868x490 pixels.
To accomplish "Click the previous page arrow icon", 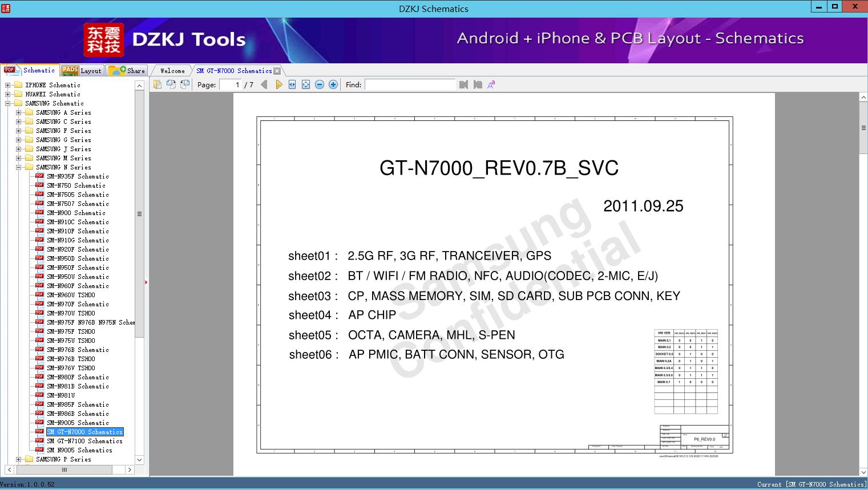I will [263, 84].
